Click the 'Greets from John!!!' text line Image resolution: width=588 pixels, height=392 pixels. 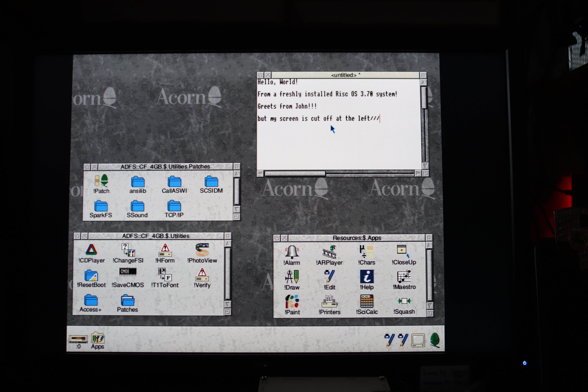pos(287,106)
